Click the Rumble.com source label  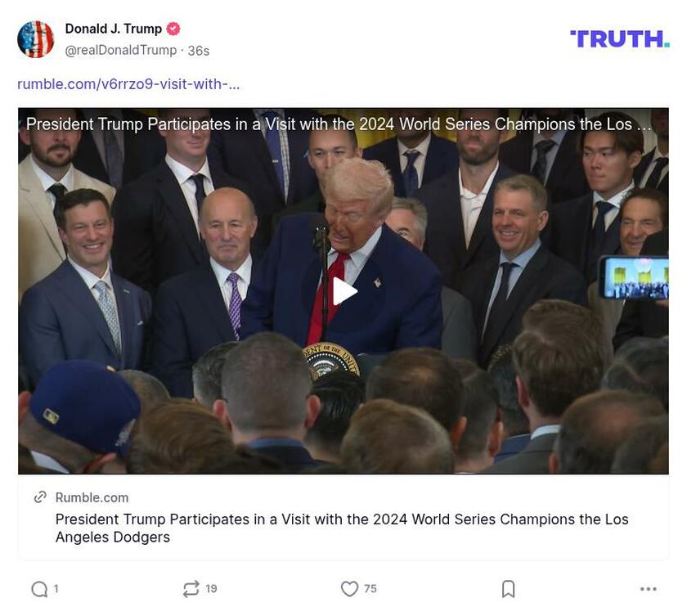(92, 497)
